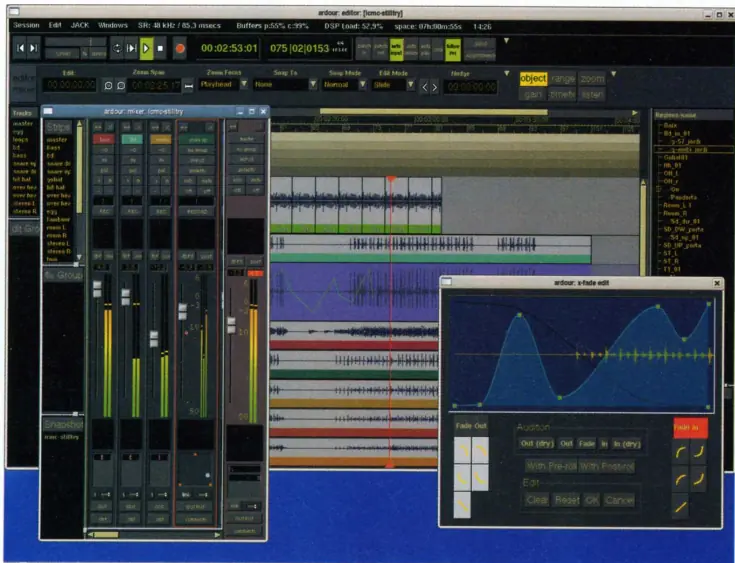The width and height of the screenshot is (735, 563).
Task: Click the zoom-out magnifier icon beside Edit clock
Action: click(108, 86)
